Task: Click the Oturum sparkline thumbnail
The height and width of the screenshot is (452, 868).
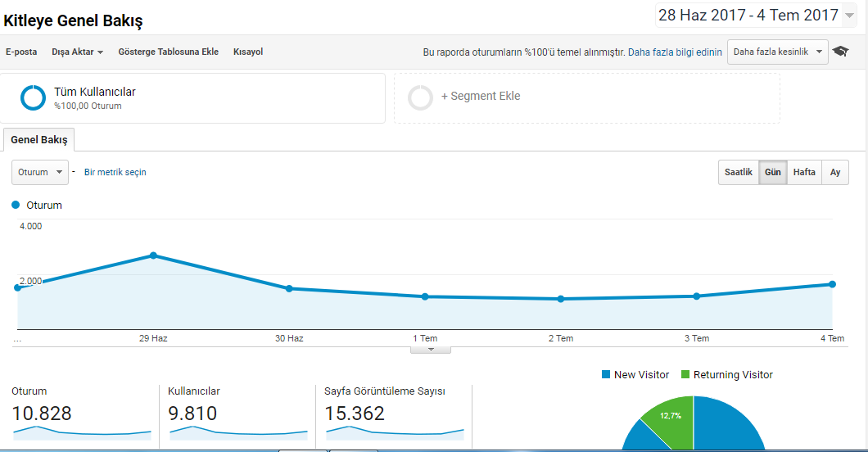Action: [x=82, y=433]
